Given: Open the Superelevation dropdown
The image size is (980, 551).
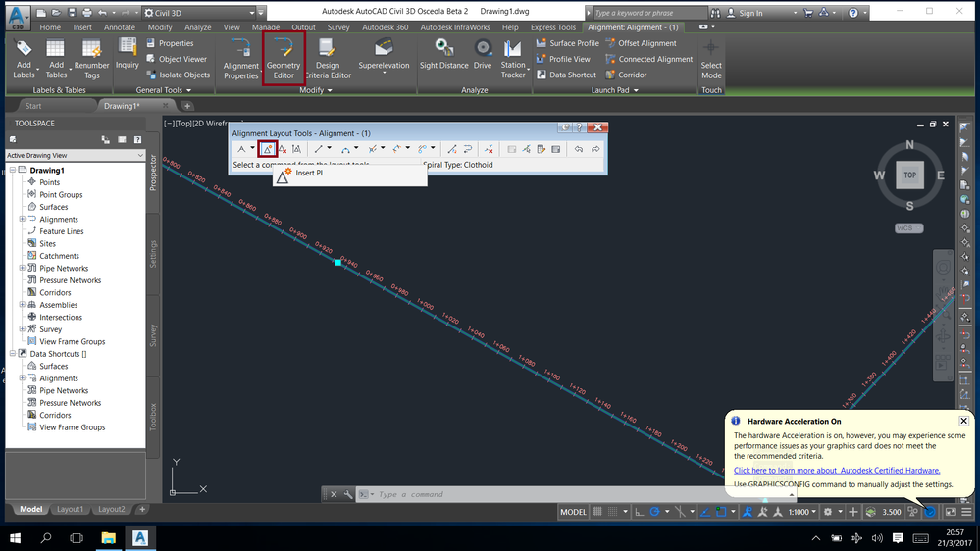Looking at the screenshot, I should coord(384,73).
